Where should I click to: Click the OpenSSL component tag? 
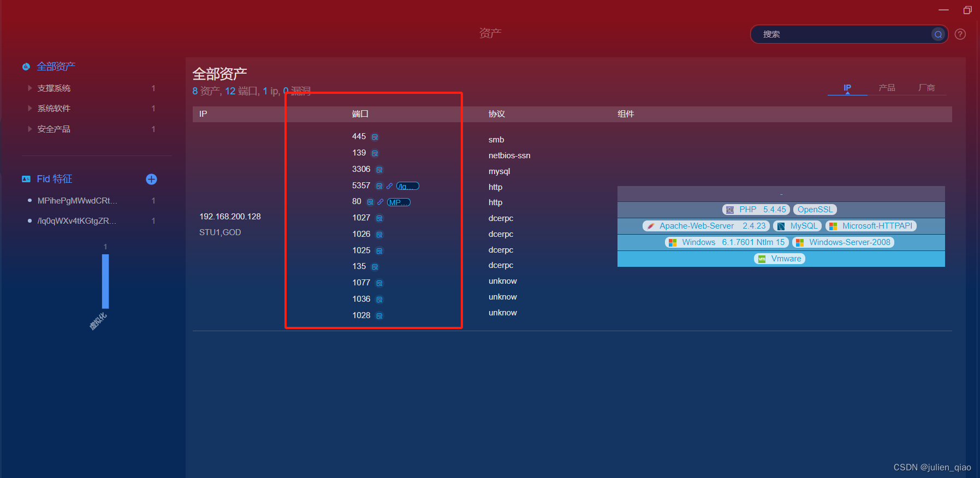pos(815,210)
